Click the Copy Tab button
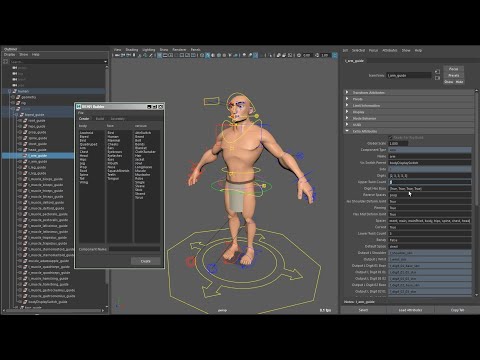The height and width of the screenshot is (360, 480). pos(457,310)
